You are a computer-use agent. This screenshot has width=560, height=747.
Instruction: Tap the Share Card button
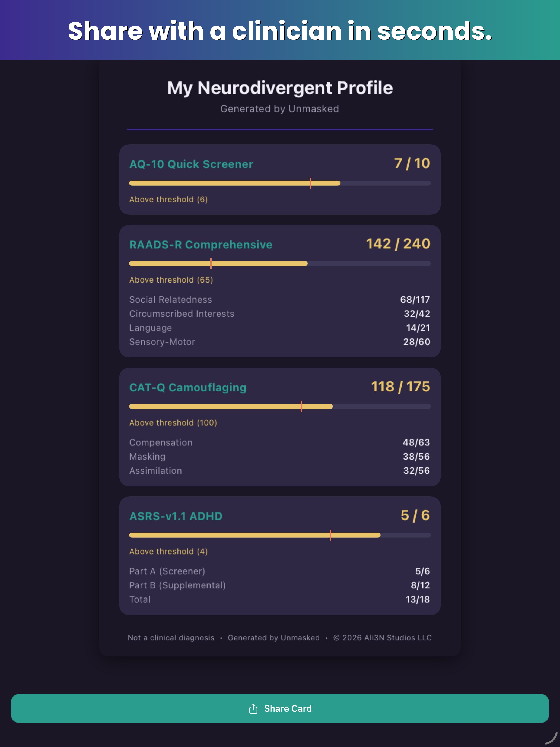point(280,708)
